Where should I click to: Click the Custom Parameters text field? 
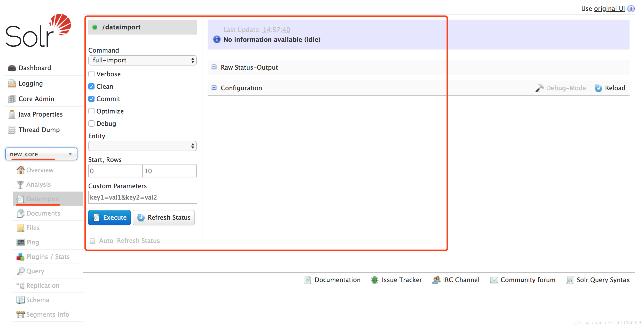(143, 198)
